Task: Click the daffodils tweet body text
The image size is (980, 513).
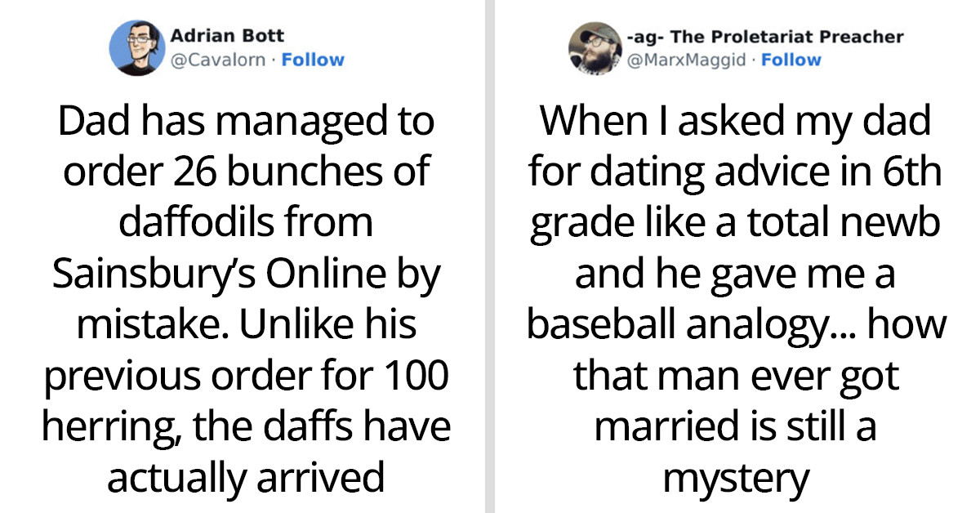Action: pos(245,294)
